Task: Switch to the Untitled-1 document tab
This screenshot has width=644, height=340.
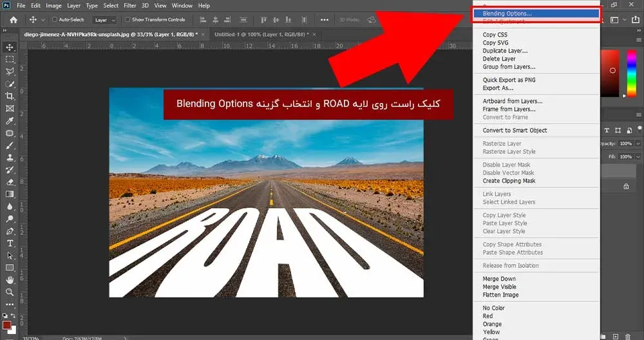Action: (x=261, y=35)
